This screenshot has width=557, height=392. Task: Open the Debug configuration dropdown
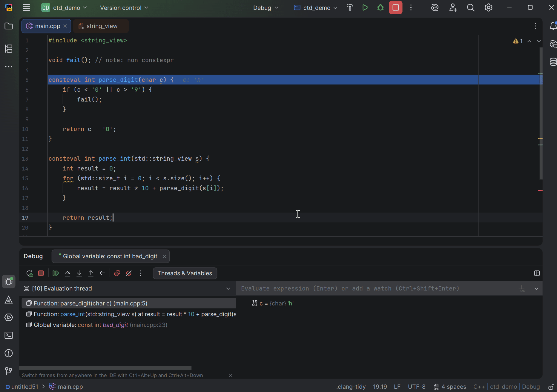coord(265,7)
